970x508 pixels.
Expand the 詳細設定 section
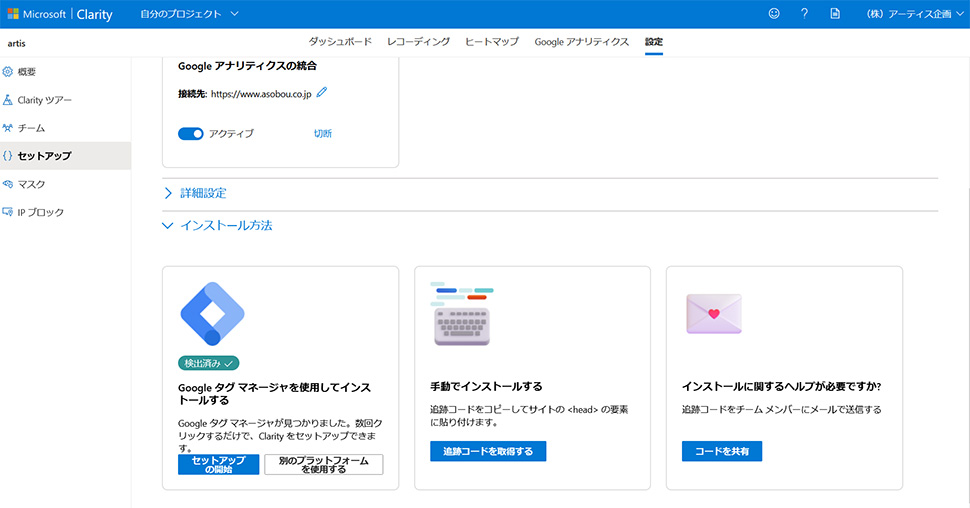[x=195, y=193]
